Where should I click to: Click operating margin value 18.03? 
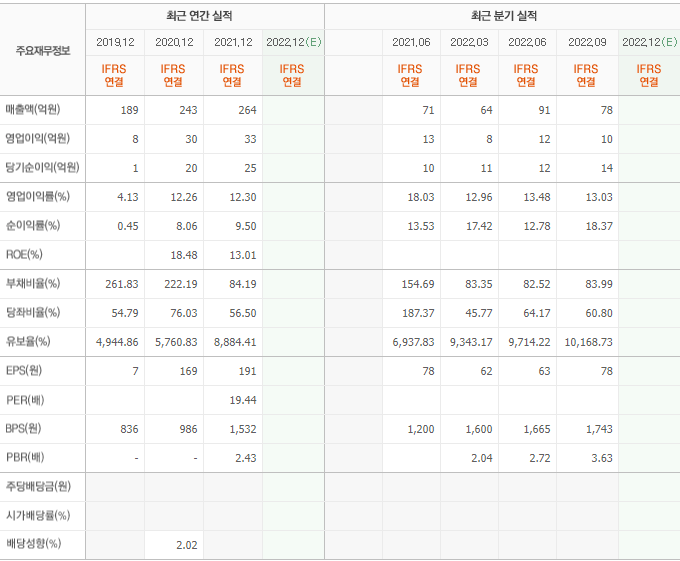pyautogui.click(x=421, y=197)
